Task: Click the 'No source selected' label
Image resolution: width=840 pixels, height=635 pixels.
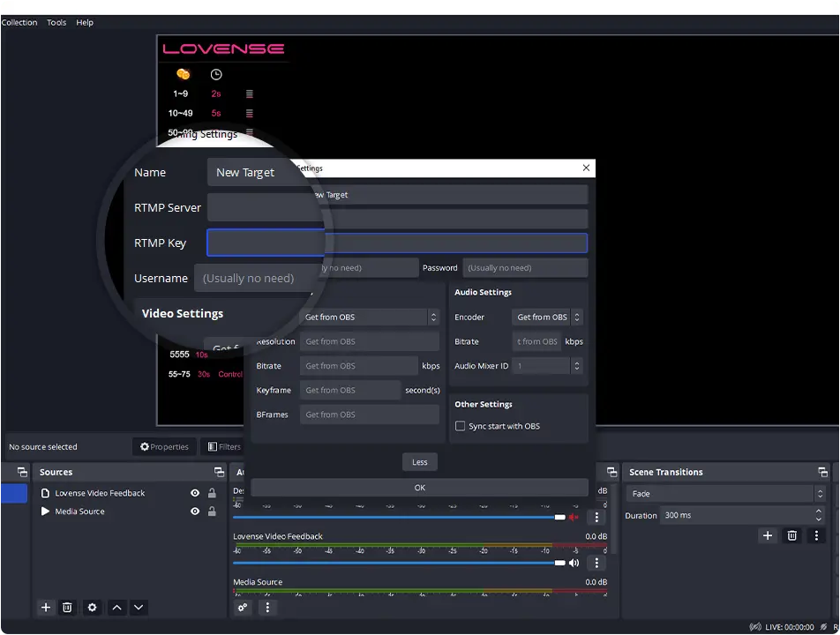Action: click(43, 446)
